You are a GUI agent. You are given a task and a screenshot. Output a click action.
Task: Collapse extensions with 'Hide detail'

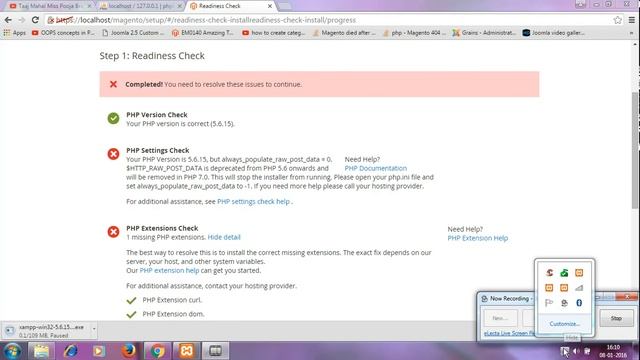click(224, 237)
